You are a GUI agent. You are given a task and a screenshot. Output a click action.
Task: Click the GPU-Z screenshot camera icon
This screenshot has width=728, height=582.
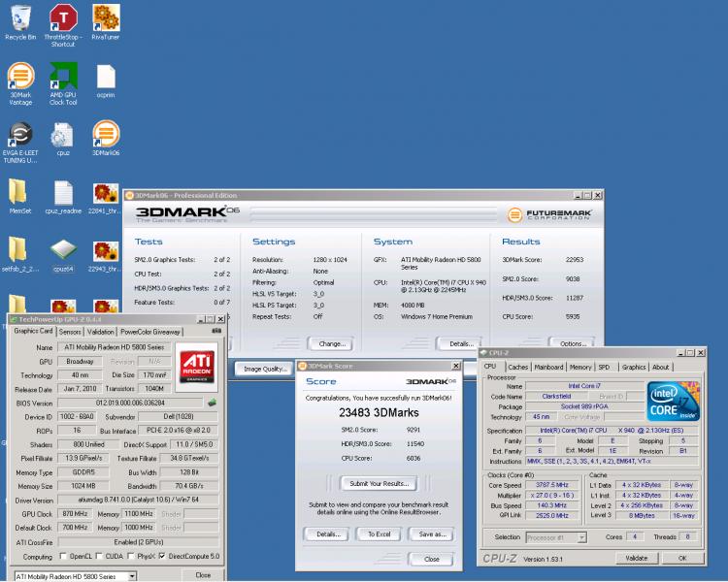click(x=216, y=331)
